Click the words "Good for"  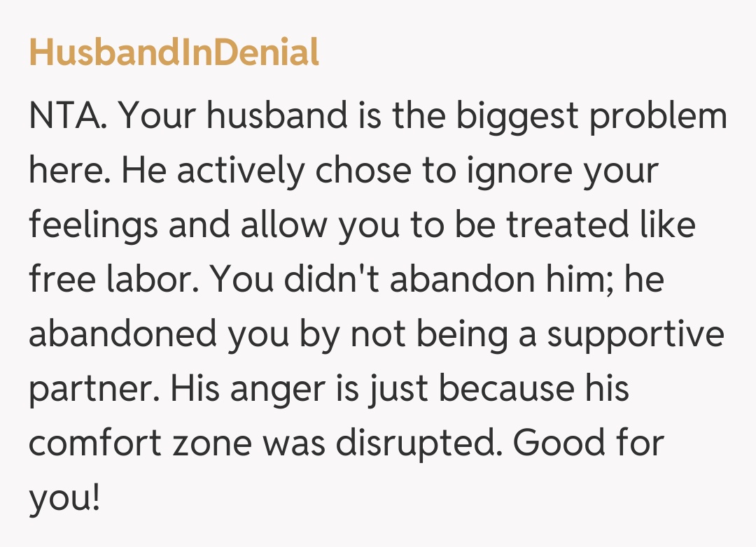point(588,445)
